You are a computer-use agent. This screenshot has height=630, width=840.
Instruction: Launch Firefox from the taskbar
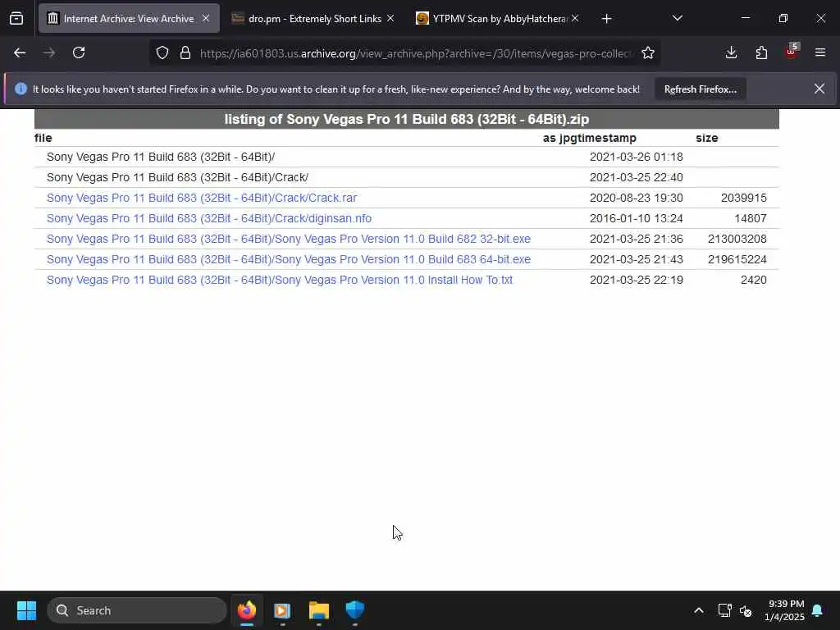(247, 610)
